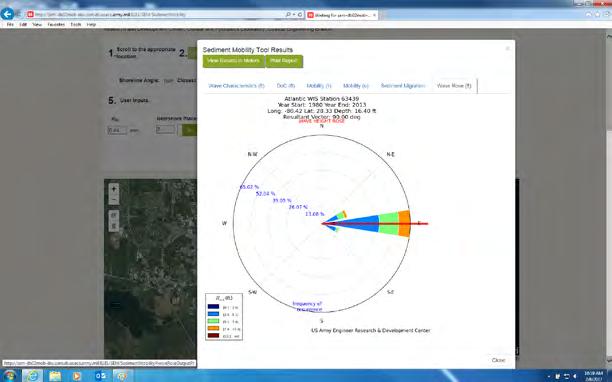Click the browser back arrow button
Image resolution: width=612 pixels, height=382 pixels.
[x=7, y=14]
